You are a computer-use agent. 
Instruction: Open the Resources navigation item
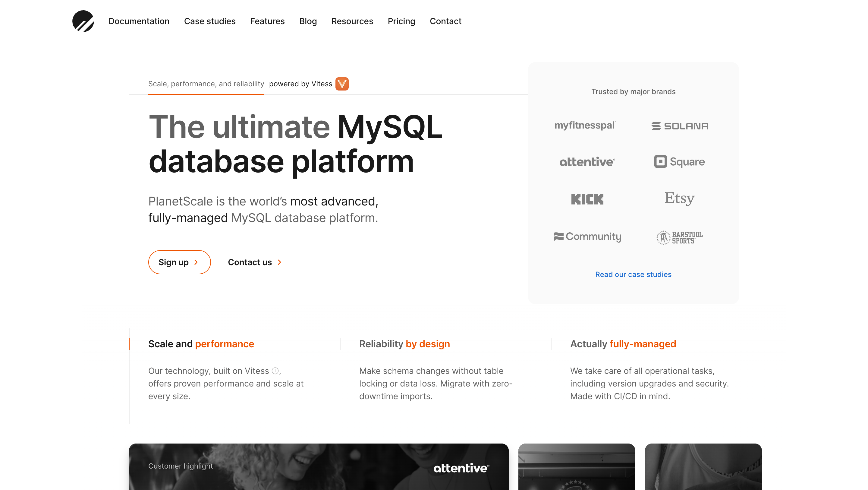click(352, 21)
